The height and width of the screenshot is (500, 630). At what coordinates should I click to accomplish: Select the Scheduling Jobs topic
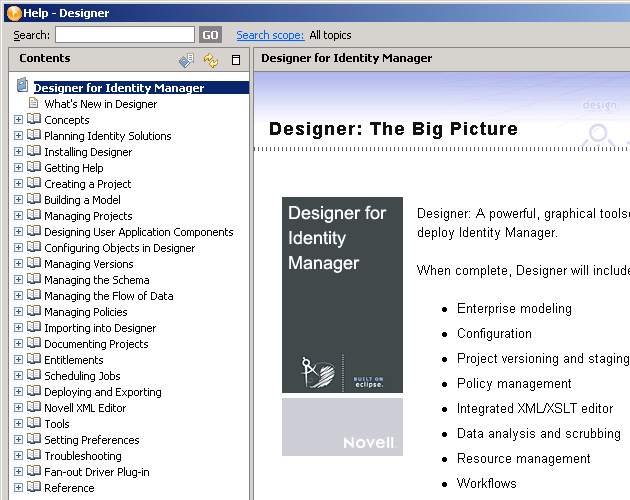tap(82, 376)
